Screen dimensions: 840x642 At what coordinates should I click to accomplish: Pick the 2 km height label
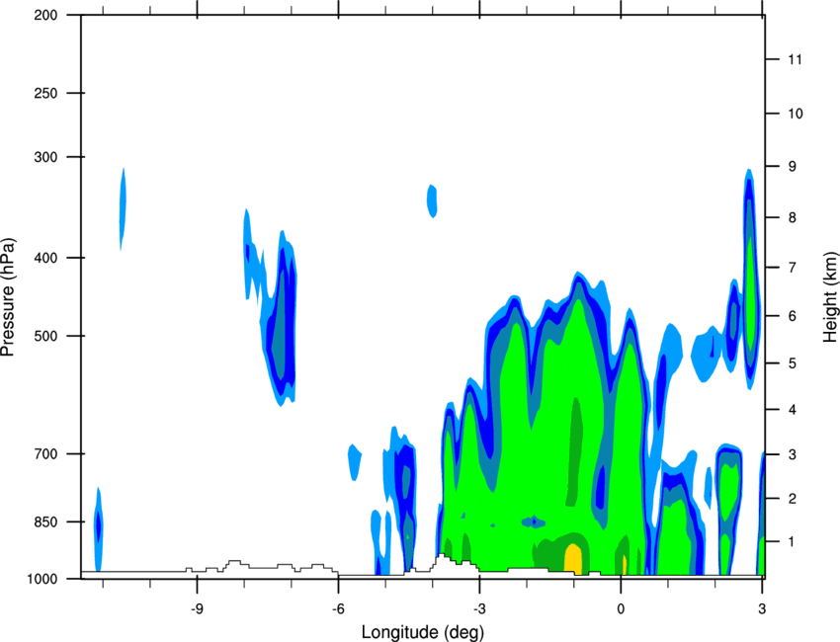pyautogui.click(x=792, y=499)
